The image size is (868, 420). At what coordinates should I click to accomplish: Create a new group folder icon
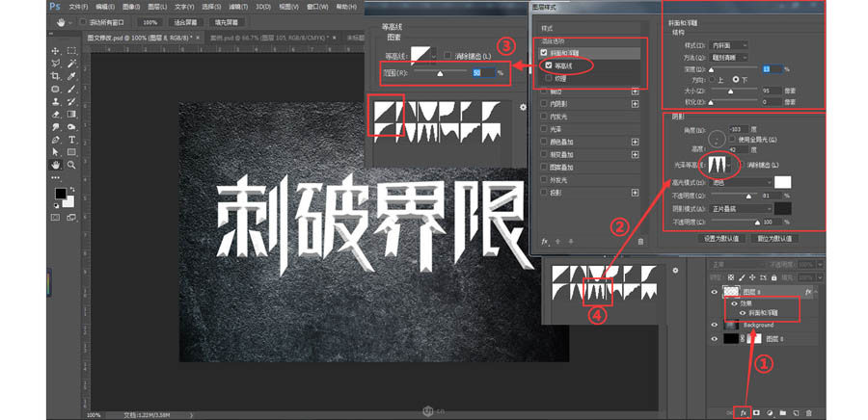(783, 413)
